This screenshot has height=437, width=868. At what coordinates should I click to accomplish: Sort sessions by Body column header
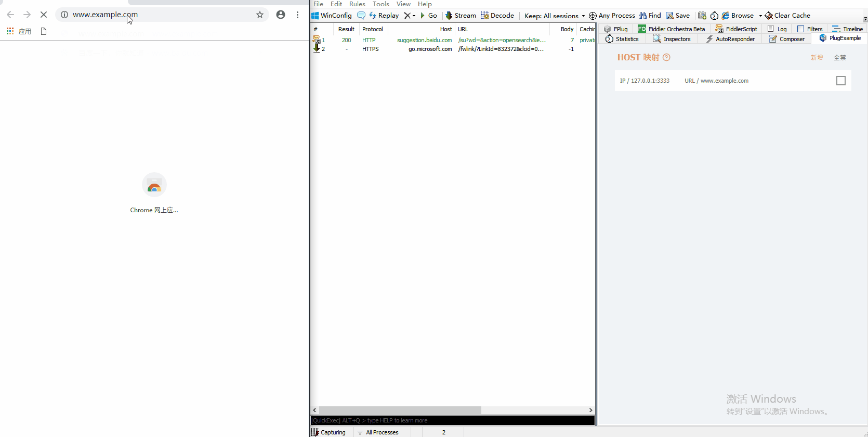pos(563,29)
